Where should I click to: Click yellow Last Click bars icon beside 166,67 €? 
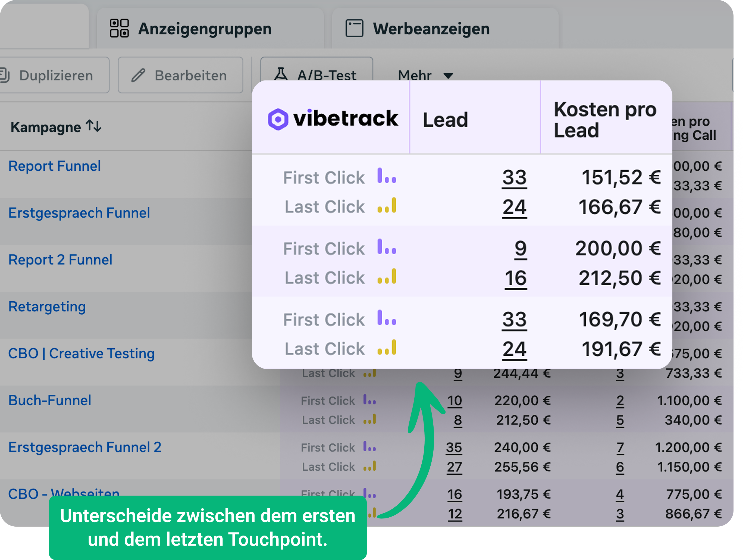(387, 205)
